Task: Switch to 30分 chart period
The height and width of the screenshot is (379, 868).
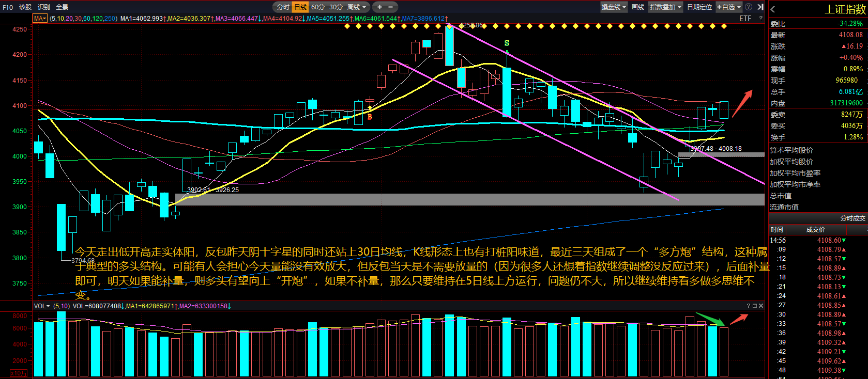Action: (336, 7)
